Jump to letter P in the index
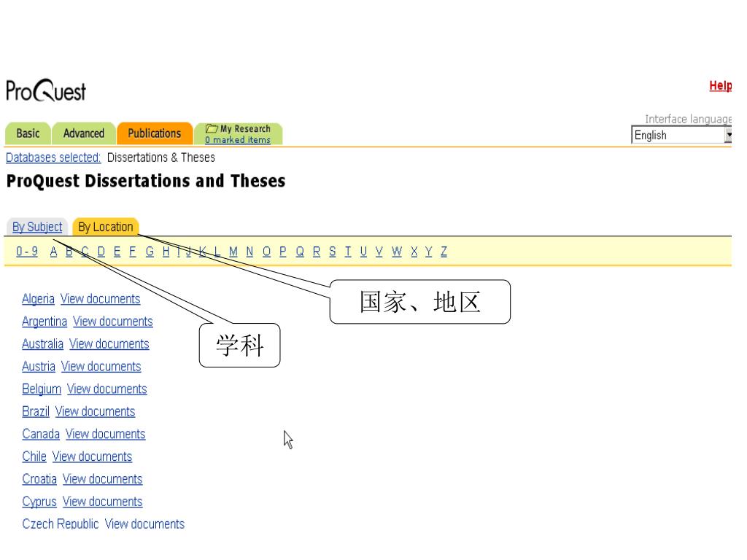The height and width of the screenshot is (560, 747). 282,252
